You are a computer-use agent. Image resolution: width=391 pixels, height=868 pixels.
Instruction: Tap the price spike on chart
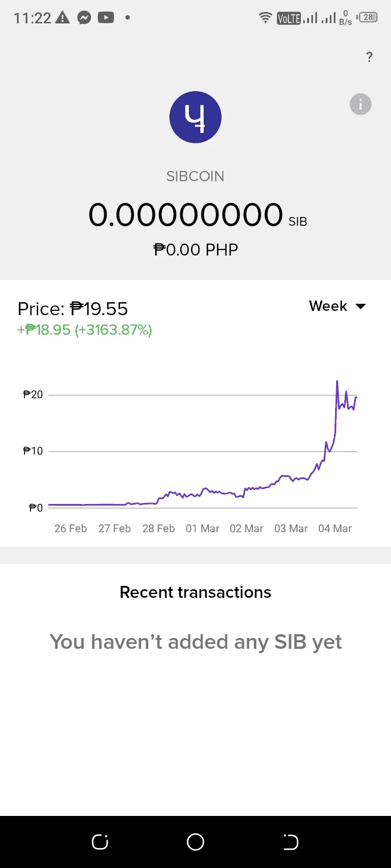click(337, 382)
